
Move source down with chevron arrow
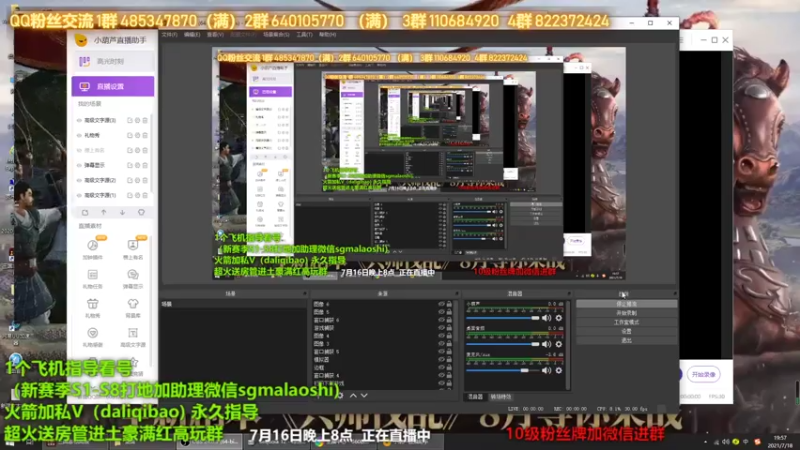364,395
